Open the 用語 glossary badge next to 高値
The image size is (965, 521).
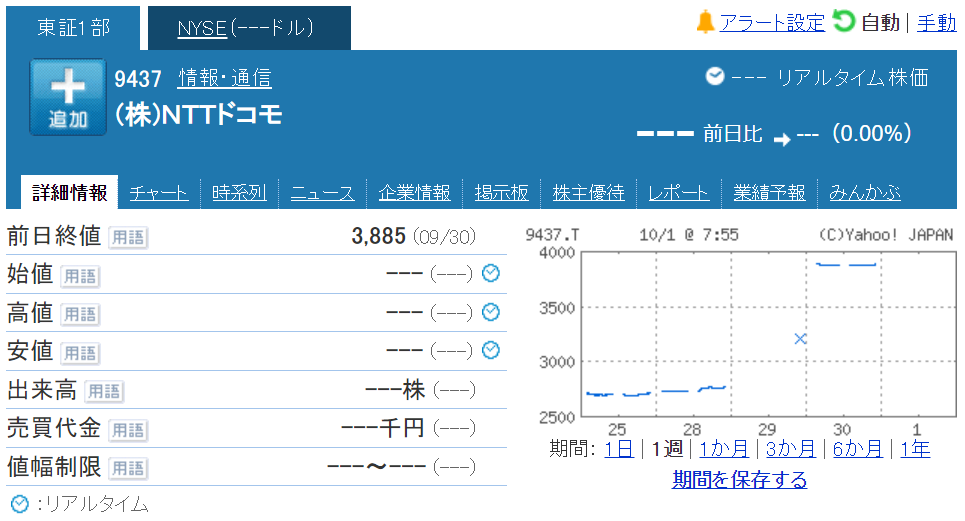pyautogui.click(x=80, y=314)
